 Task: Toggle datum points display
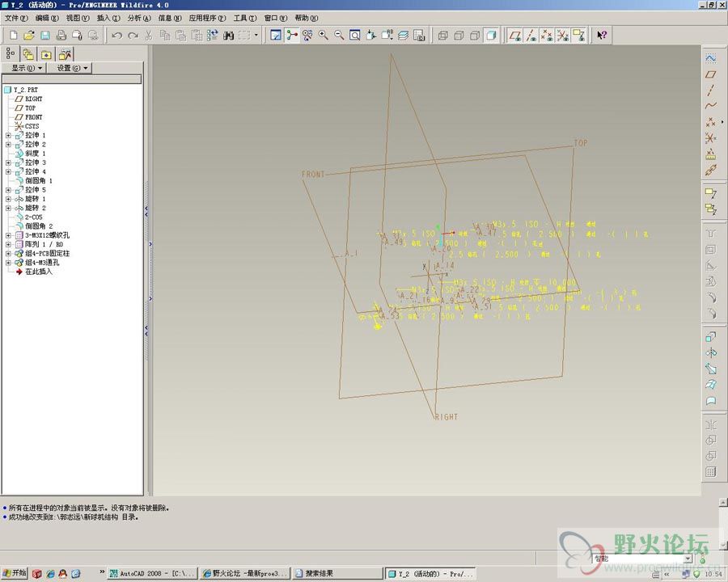[x=547, y=36]
